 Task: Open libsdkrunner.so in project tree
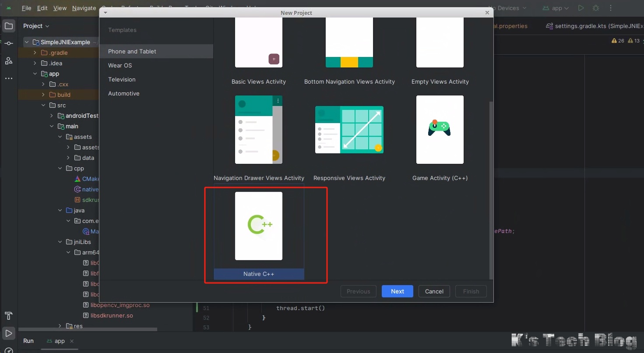pos(112,315)
